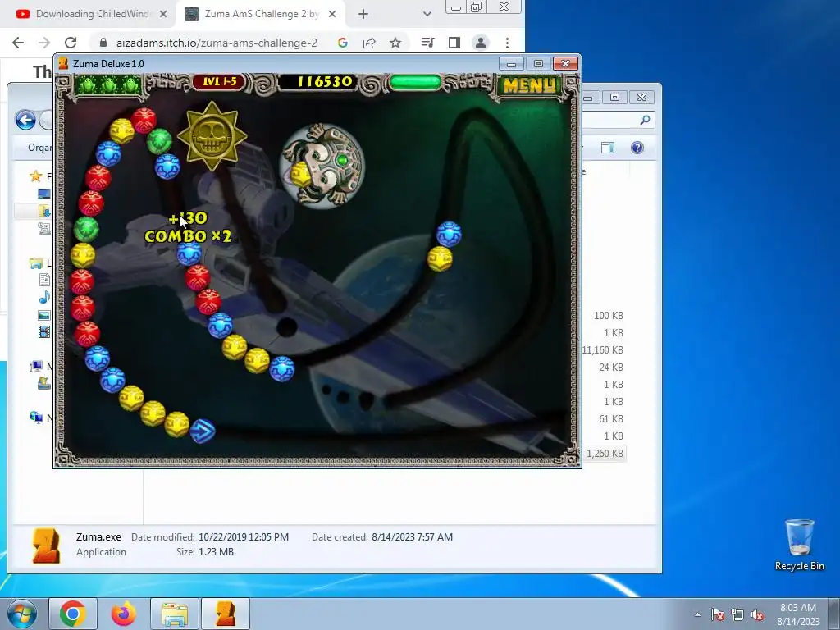Click the stone frog shooter
The width and height of the screenshot is (840, 630).
(322, 166)
